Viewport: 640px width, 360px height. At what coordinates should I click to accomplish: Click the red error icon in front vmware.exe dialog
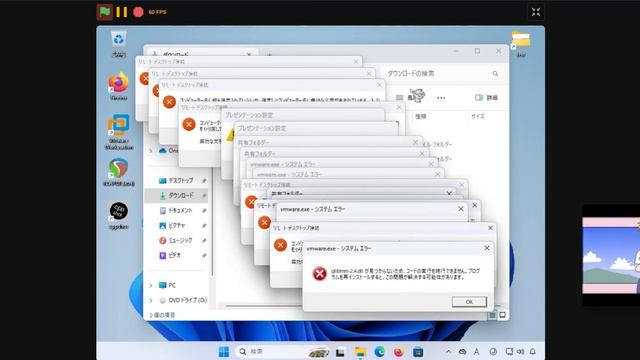click(319, 274)
